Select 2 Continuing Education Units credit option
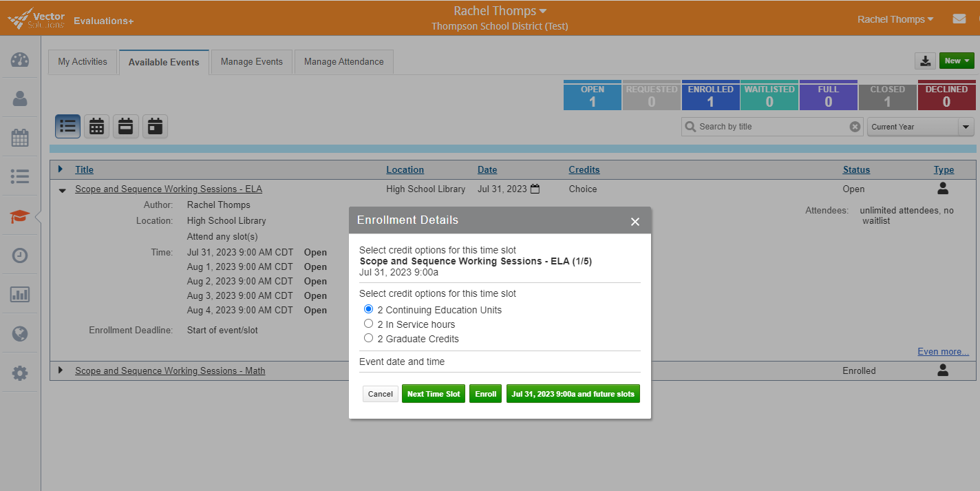The width and height of the screenshot is (980, 491). click(368, 309)
